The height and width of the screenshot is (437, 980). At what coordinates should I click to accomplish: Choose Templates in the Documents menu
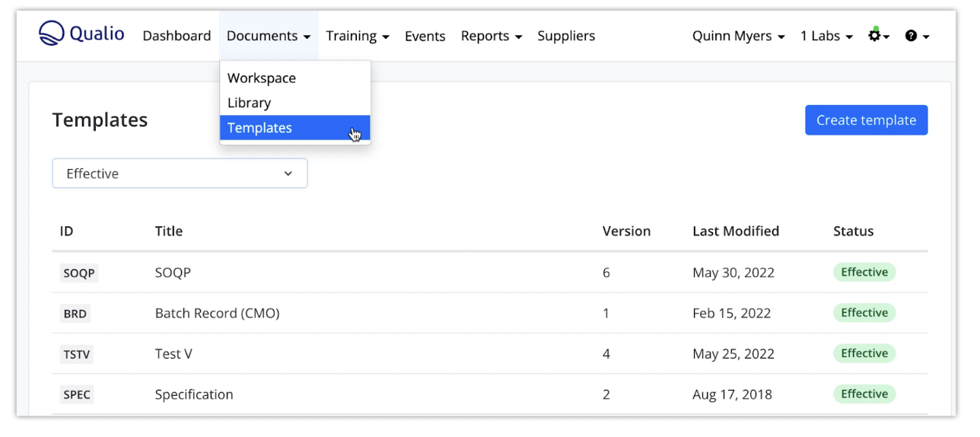[259, 128]
